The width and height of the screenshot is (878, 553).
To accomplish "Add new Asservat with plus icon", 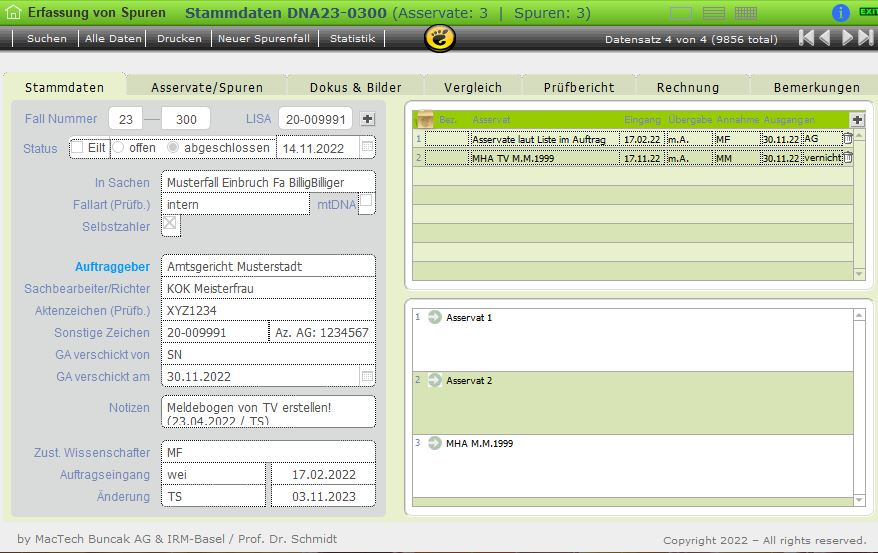I will 857,119.
